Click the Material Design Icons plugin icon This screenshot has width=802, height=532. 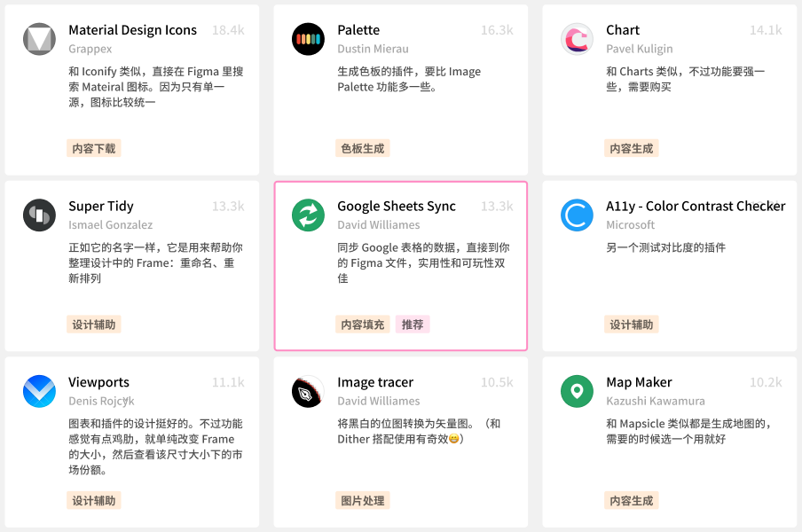[39, 39]
